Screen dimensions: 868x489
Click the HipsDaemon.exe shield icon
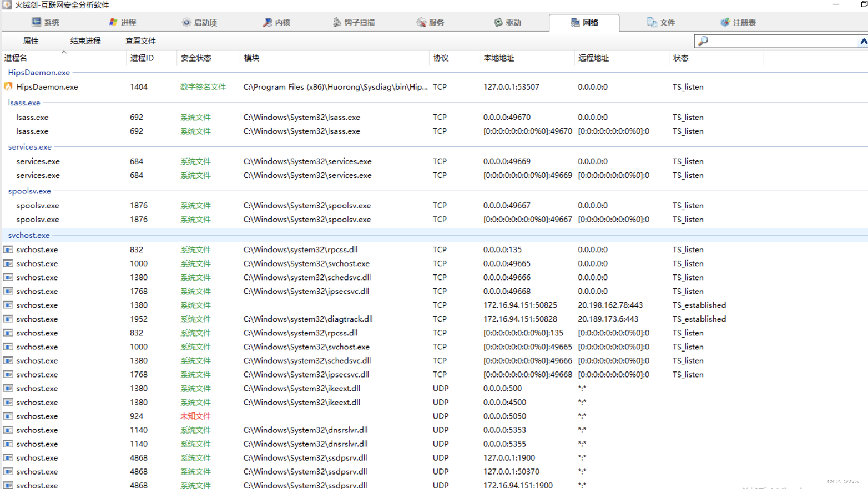point(8,86)
